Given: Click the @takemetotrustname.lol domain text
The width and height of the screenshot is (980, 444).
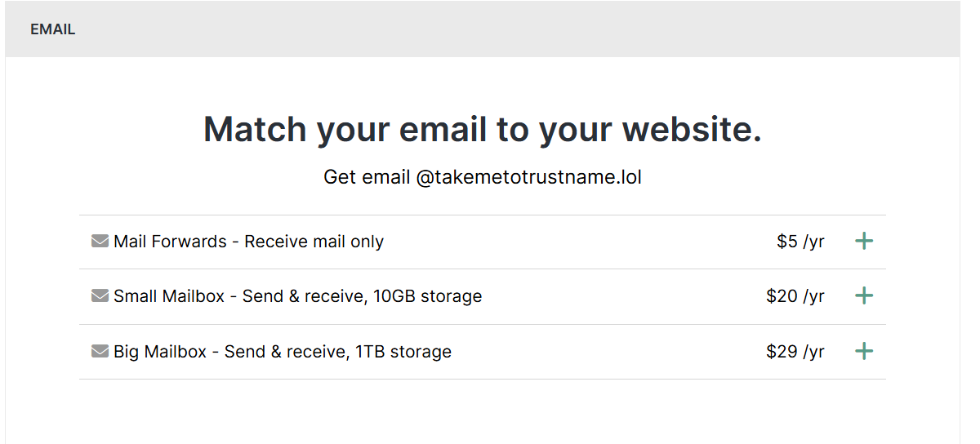Looking at the screenshot, I should [528, 177].
